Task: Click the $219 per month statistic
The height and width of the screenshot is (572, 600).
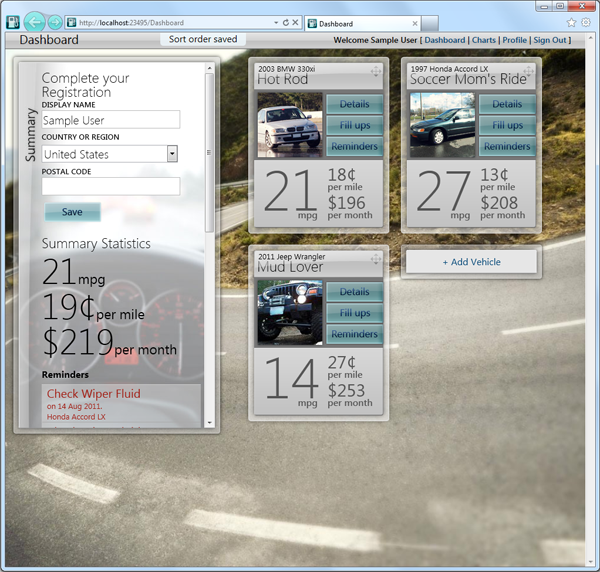Action: [109, 342]
